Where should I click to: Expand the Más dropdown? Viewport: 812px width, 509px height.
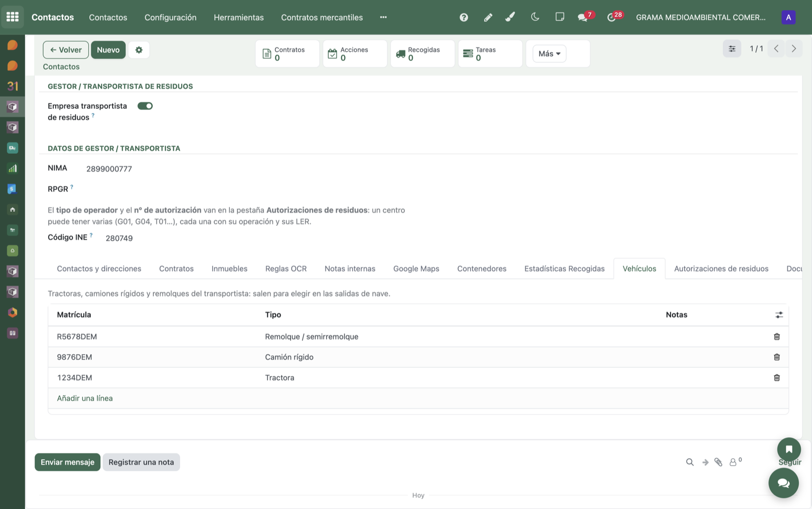tap(550, 53)
